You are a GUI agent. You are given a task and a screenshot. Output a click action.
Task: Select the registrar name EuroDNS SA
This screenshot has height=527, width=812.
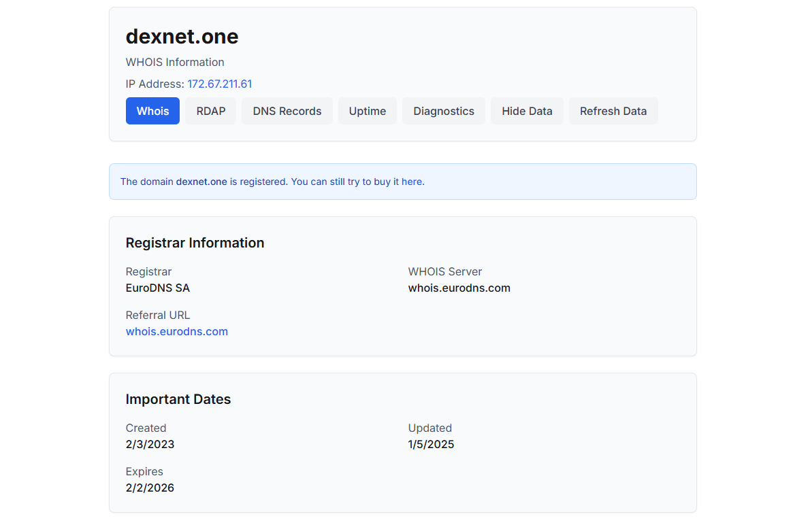tap(158, 288)
